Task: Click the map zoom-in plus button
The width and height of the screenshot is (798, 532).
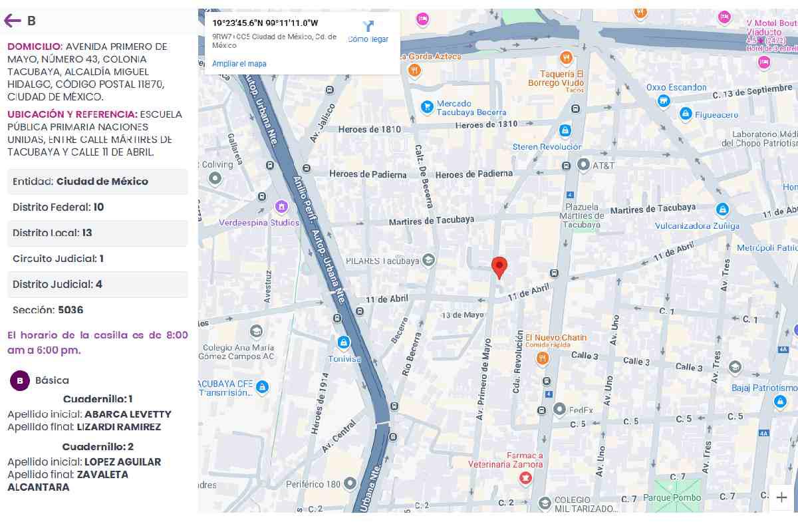Action: pos(781,497)
